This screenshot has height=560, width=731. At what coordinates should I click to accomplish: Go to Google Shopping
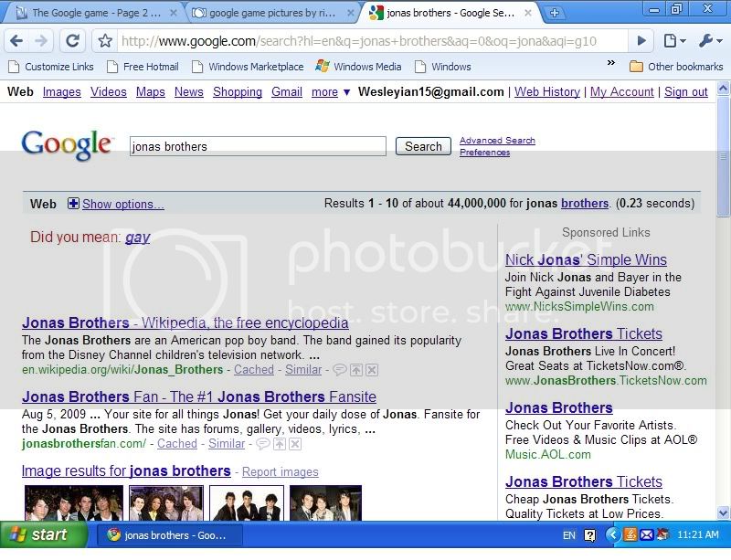point(238,92)
